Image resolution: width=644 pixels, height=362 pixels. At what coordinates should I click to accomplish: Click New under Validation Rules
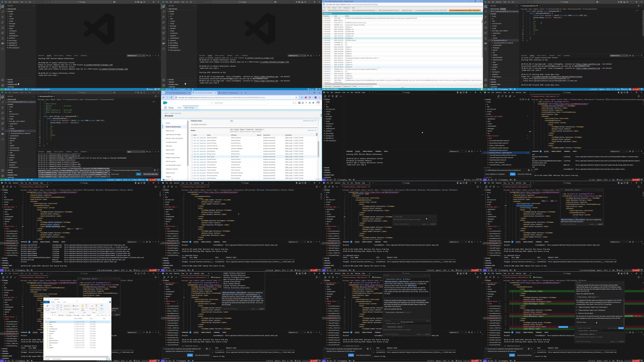pyautogui.click(x=232, y=121)
